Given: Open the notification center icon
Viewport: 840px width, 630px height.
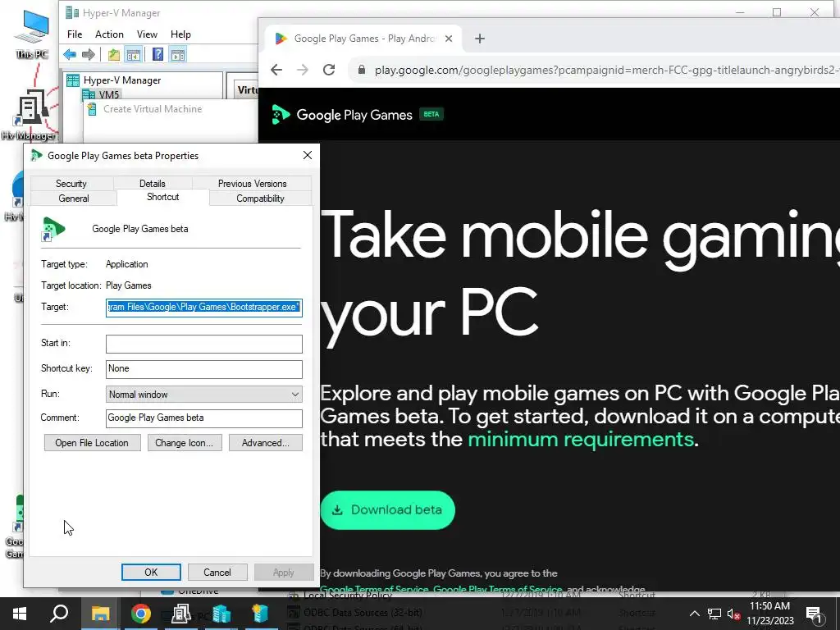Looking at the screenshot, I should 814,614.
